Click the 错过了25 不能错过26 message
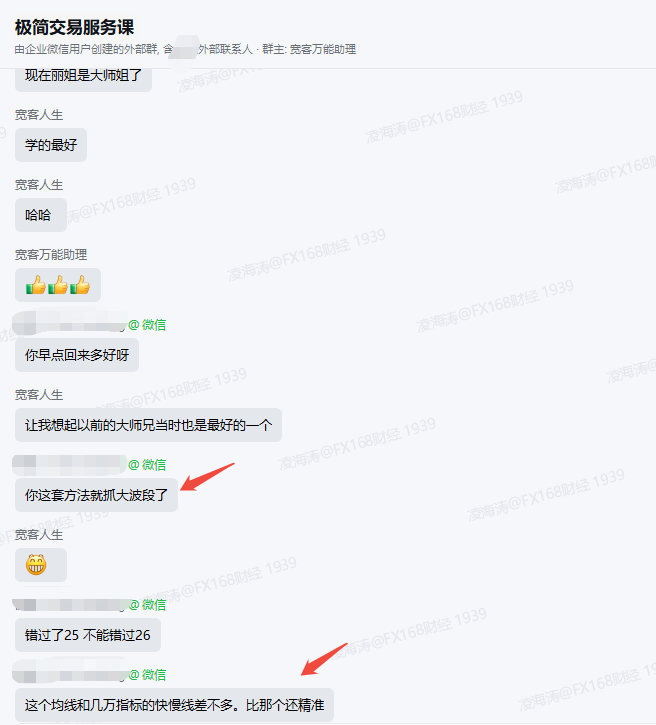Viewport: 656px width, 725px height. pyautogui.click(x=88, y=635)
